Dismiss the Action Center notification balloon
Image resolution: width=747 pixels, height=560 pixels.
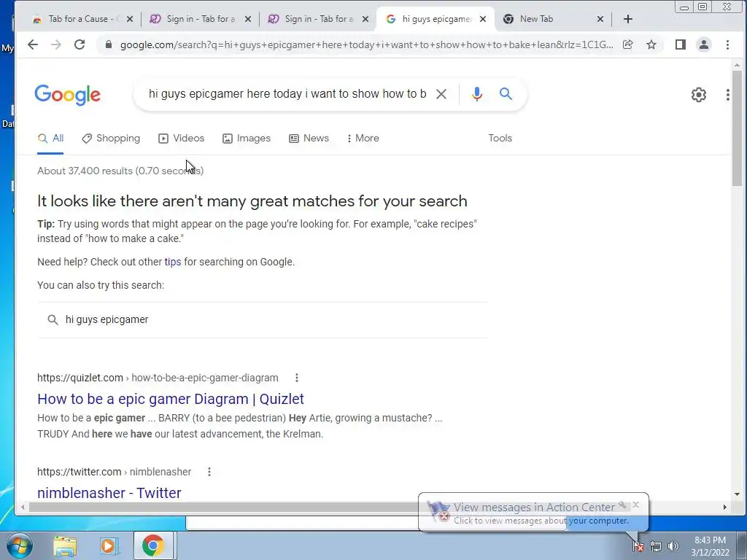[635, 505]
